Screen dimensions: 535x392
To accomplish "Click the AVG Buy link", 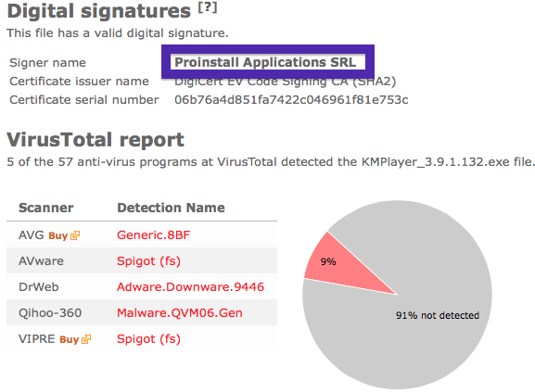I will coord(58,236).
